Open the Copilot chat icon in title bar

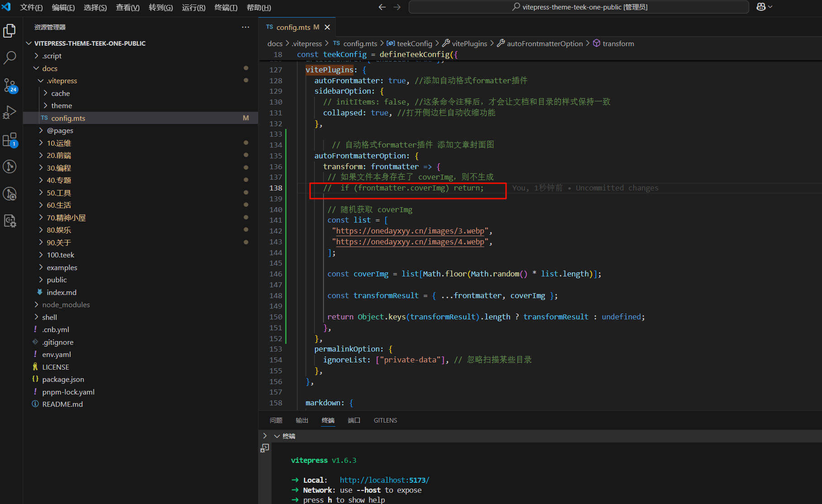761,7
